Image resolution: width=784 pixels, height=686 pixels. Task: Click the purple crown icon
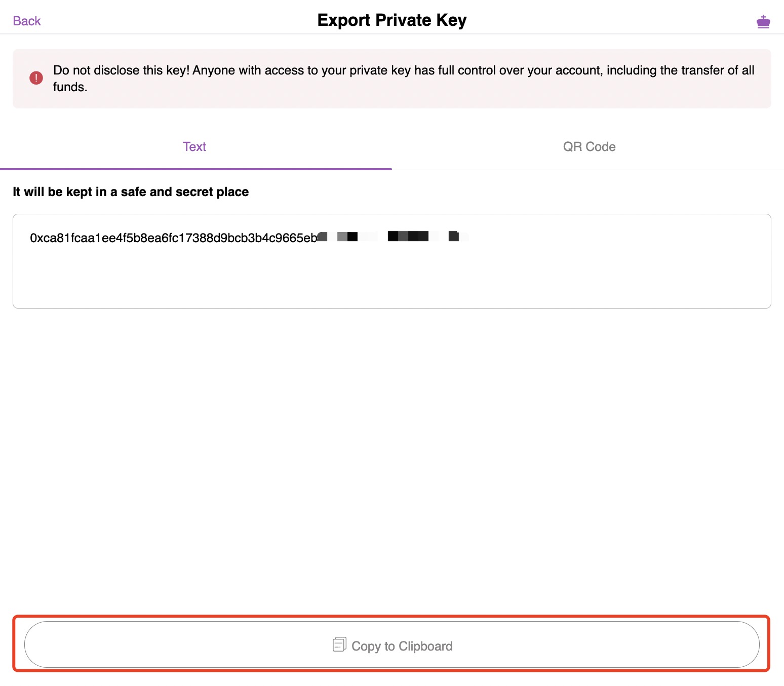point(763,21)
